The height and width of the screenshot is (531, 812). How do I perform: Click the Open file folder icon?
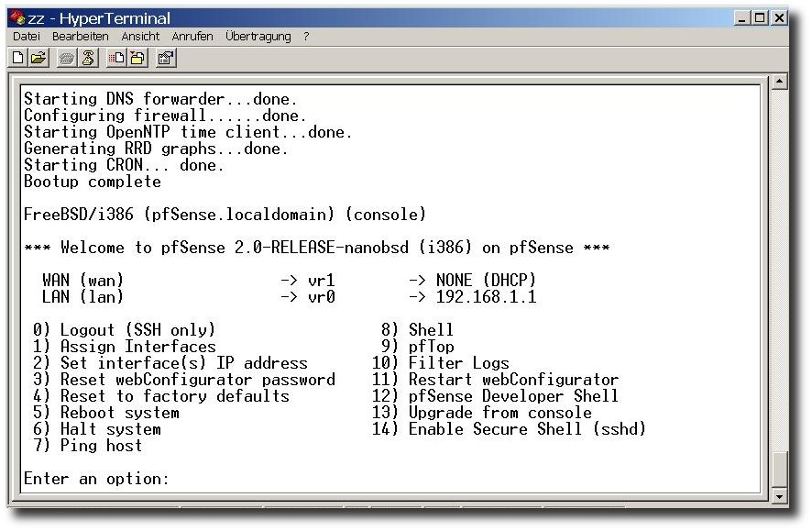click(38, 58)
